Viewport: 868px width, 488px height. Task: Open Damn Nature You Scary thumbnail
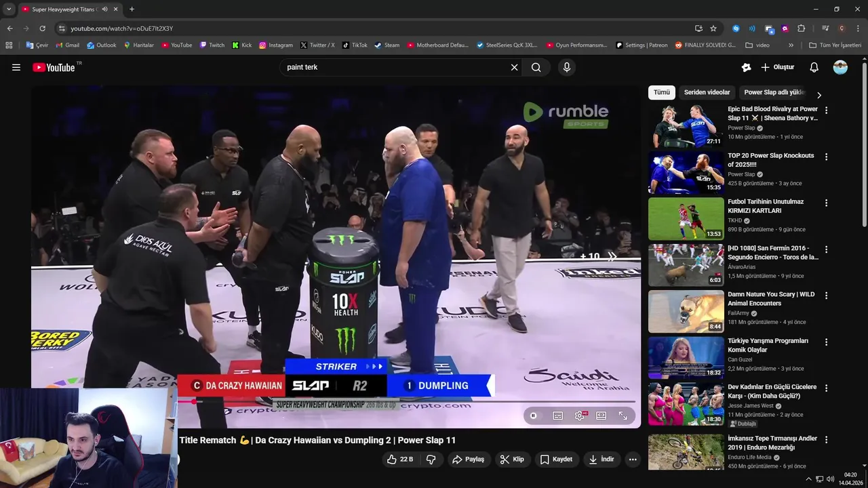click(x=686, y=311)
